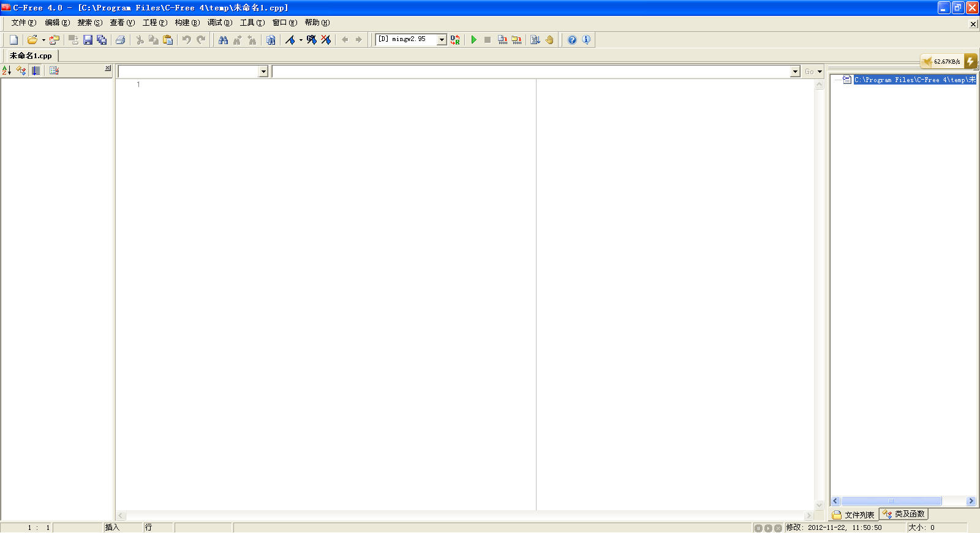Toggle list view icon in symbol panel
Screen dimensions: 980x533
[x=36, y=70]
